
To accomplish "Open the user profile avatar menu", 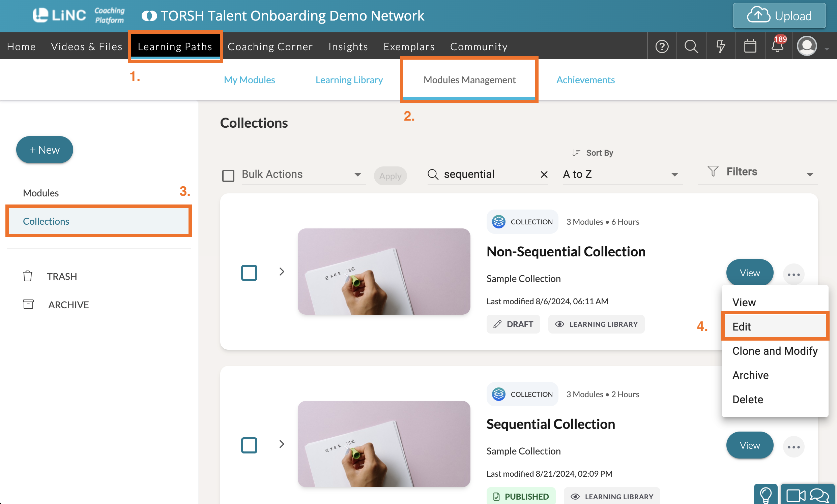I will [x=807, y=46].
